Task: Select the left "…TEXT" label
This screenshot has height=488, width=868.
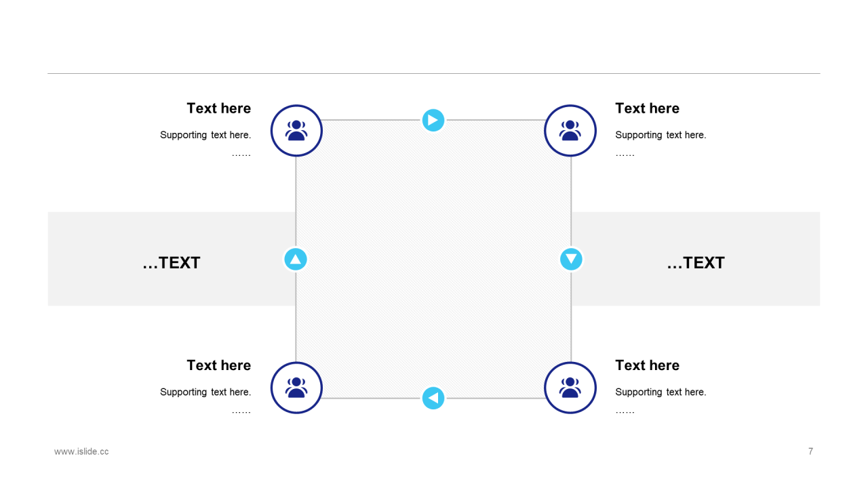Action: coord(172,263)
